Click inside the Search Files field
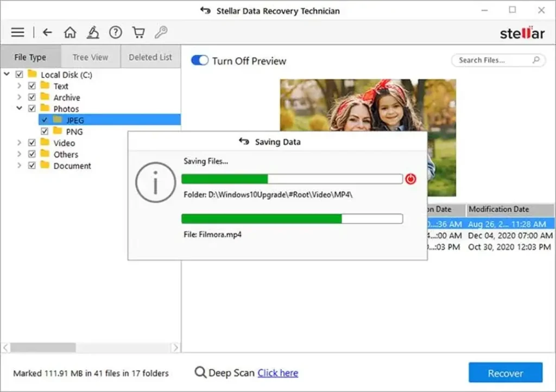556x392 pixels. pos(489,60)
